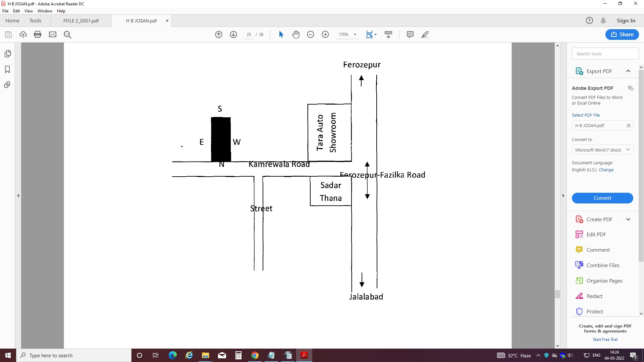Screen dimensions: 644x362
Task: Open the bookmarks panel
Action: point(7,69)
